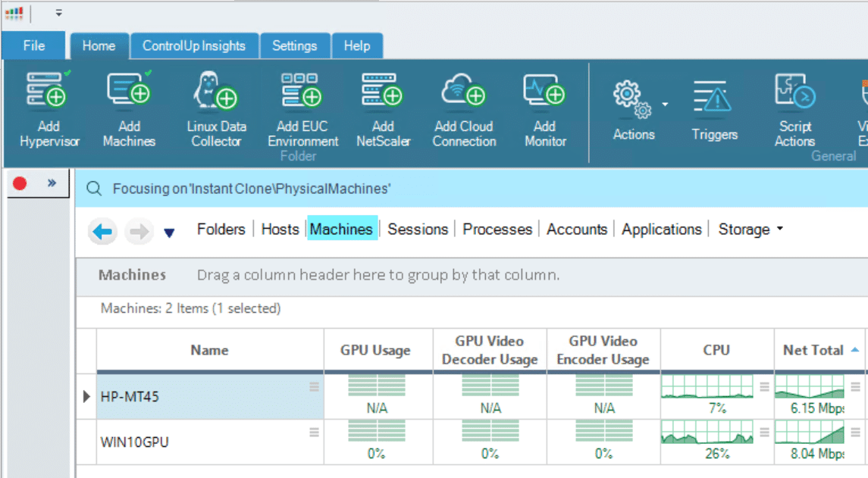
Task: Click WIN10GPU Net Total graph
Action: [x=810, y=432]
